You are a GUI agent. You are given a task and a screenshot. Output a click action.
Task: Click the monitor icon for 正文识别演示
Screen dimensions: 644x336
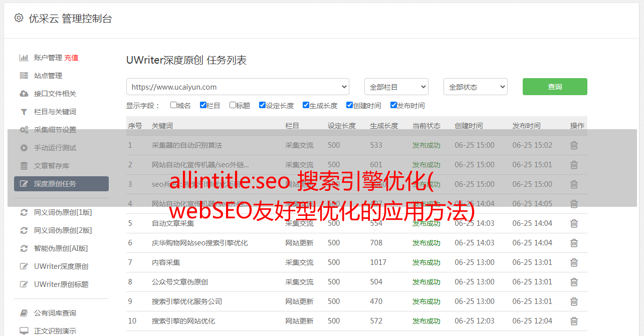pos(24,331)
